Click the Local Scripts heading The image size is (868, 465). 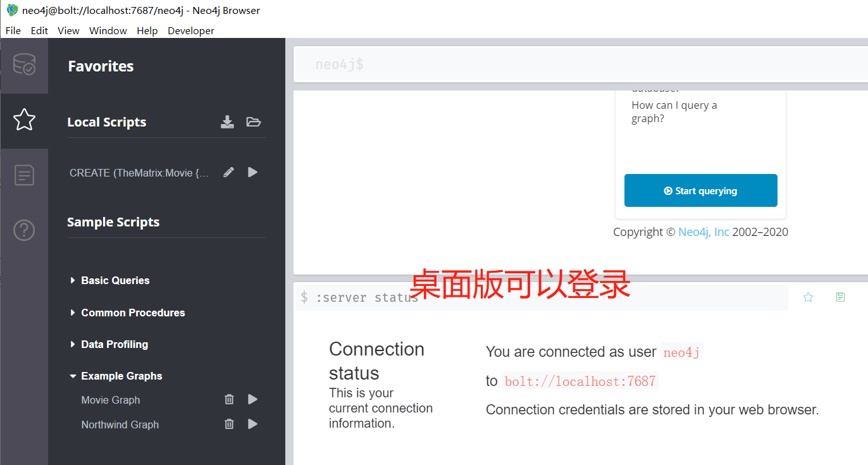pos(107,122)
